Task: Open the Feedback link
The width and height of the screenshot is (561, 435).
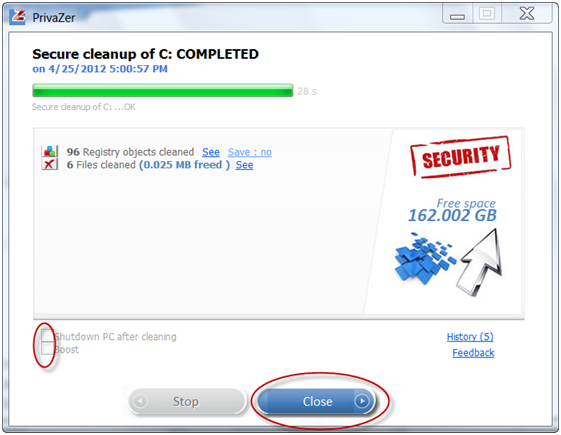Action: tap(473, 353)
